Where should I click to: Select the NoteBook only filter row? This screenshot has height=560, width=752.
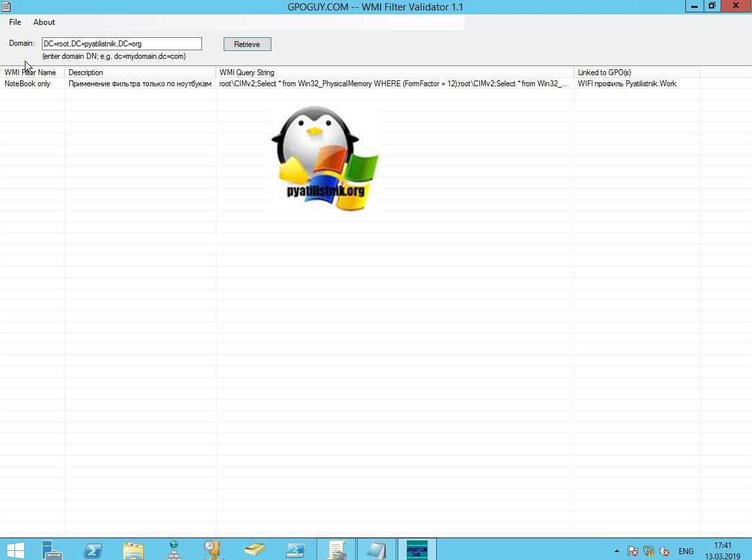click(x=27, y=84)
